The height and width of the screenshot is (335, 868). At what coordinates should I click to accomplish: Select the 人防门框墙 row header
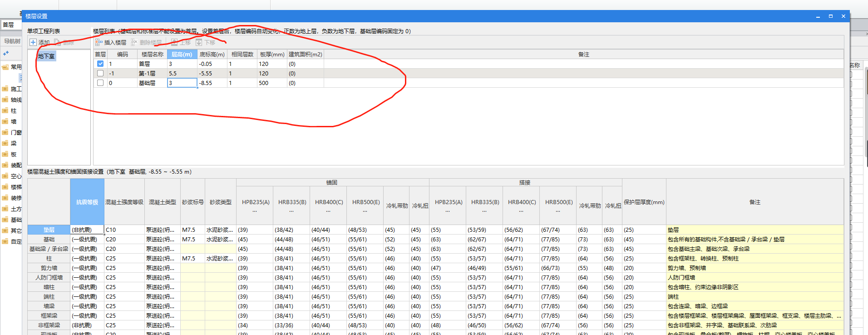tap(49, 277)
